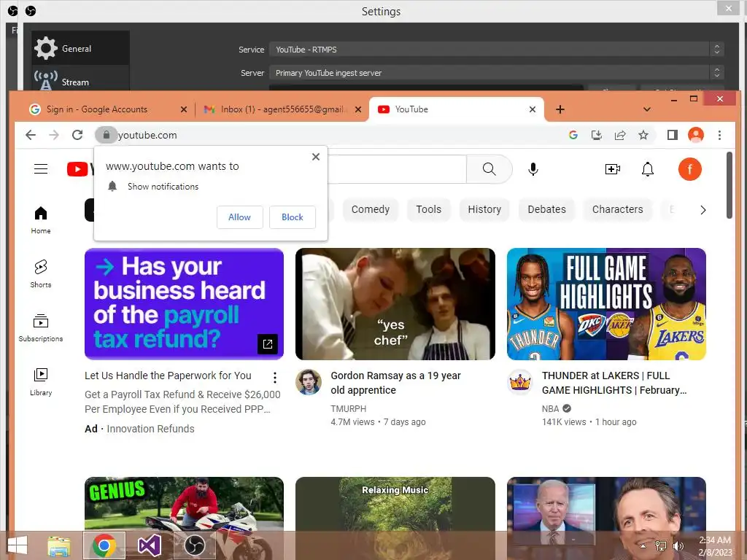747x560 pixels.
Task: Select Stream in the OBS Settings sidebar
Action: point(80,79)
